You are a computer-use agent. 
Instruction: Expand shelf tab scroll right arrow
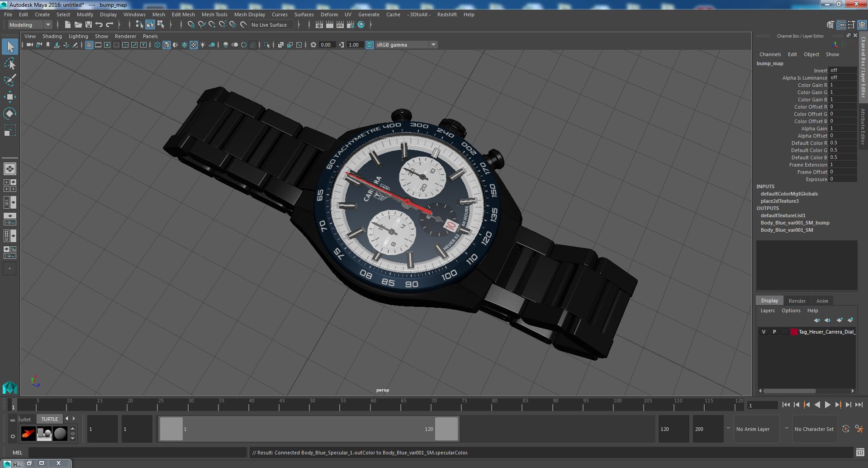click(x=74, y=419)
